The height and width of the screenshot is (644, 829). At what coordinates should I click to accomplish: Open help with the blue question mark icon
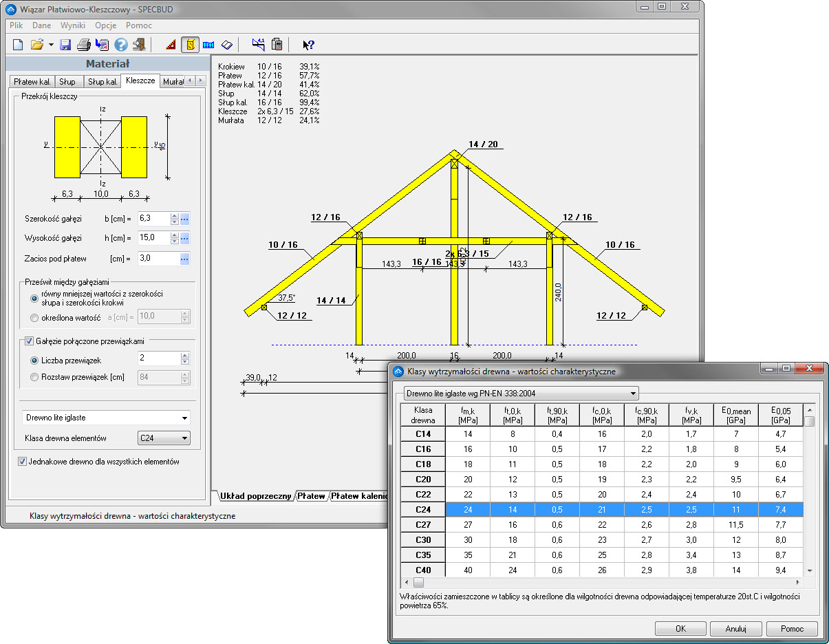pos(121,45)
